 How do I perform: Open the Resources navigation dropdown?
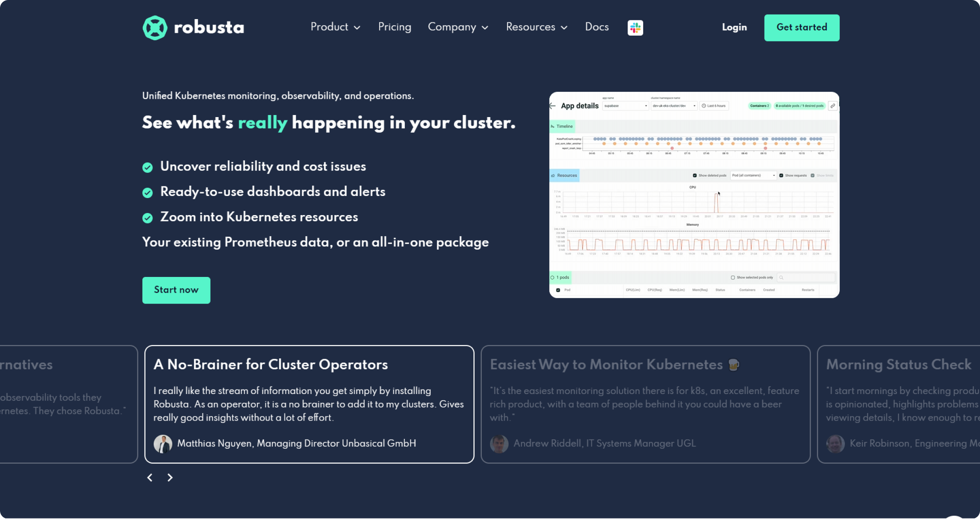click(x=536, y=27)
